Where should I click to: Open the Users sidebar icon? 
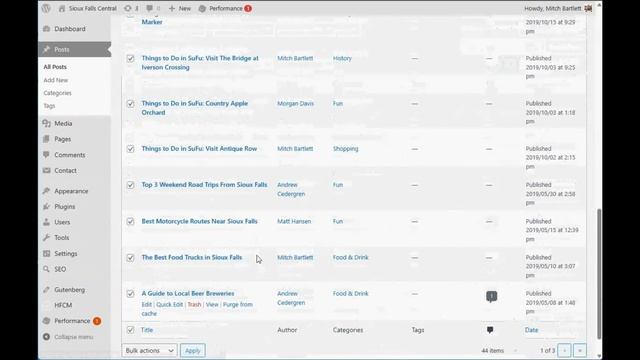click(x=47, y=222)
